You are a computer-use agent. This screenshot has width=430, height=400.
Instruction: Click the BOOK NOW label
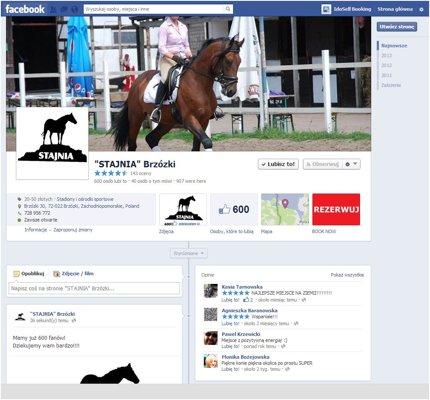(x=324, y=231)
